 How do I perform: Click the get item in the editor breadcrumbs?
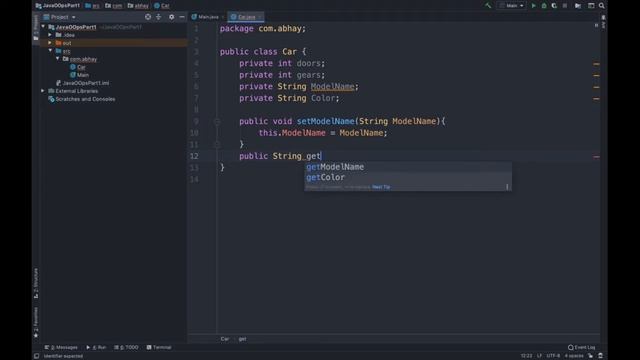click(x=242, y=339)
